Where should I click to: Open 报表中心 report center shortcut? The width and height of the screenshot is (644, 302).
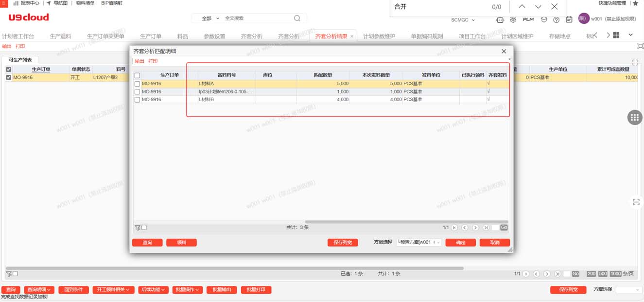coord(26,3)
